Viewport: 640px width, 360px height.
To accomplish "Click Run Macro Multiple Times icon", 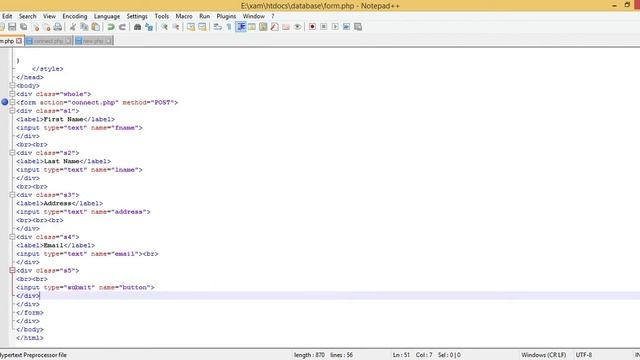I will 347,27.
